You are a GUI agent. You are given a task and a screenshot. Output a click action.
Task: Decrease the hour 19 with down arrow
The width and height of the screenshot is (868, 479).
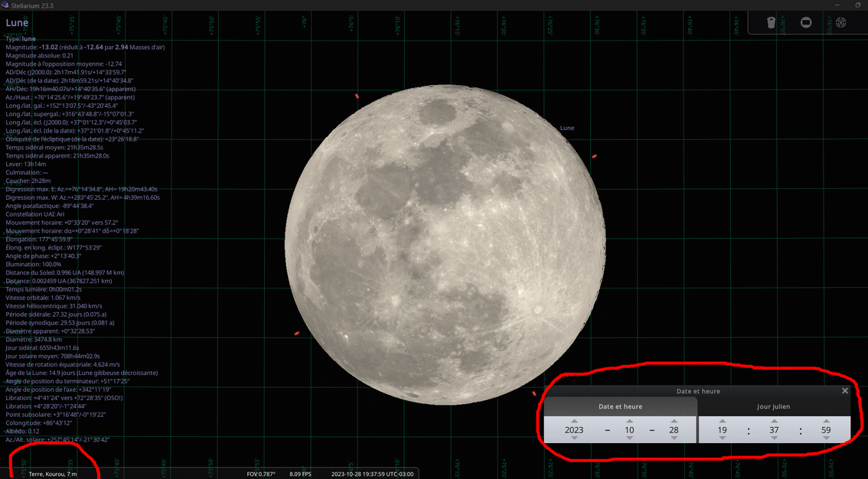722,438
